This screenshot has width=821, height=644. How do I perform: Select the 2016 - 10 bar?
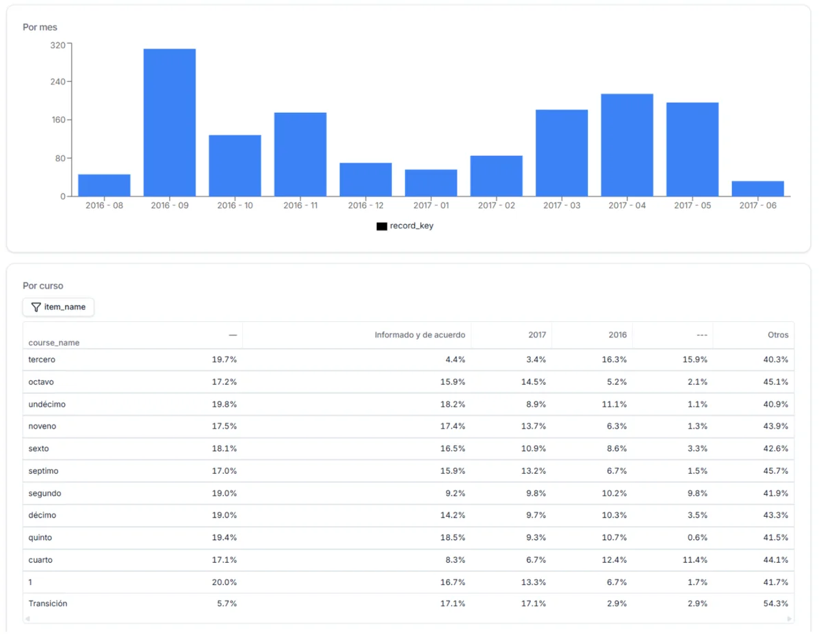coord(235,165)
